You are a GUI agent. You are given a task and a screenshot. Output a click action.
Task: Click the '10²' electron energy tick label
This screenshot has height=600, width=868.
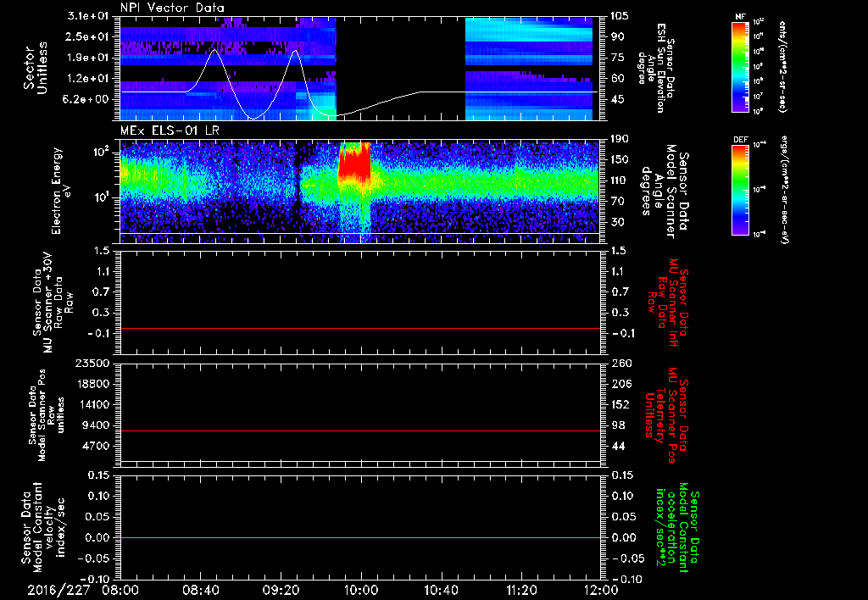click(x=102, y=153)
